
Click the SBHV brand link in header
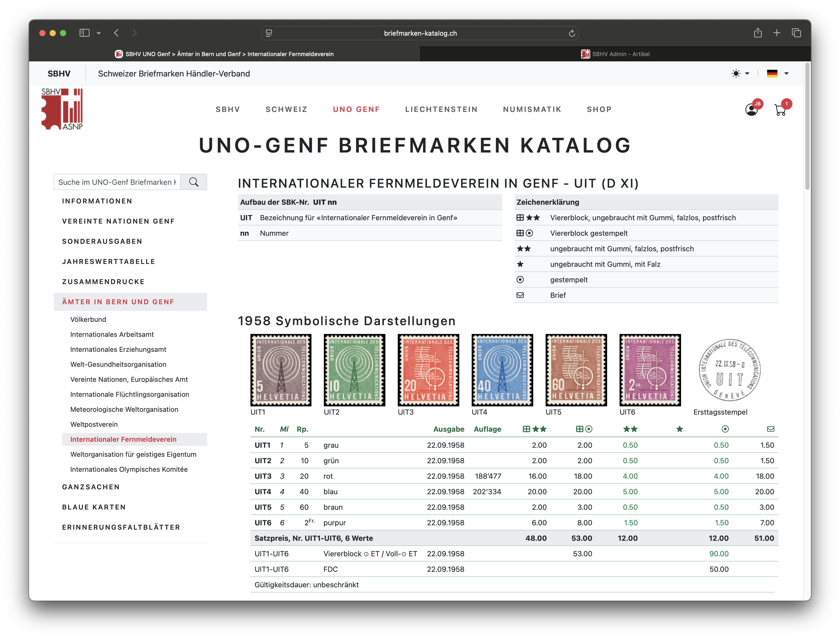[59, 74]
